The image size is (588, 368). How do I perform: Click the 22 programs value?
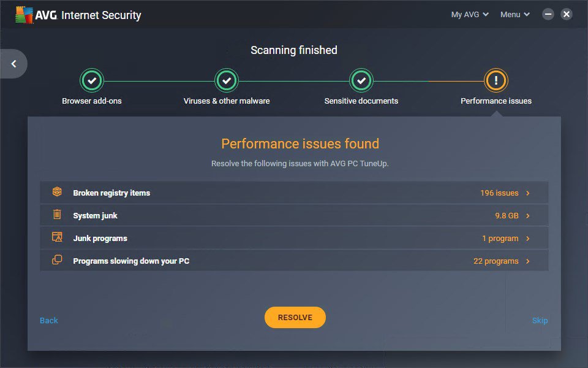tap(496, 261)
